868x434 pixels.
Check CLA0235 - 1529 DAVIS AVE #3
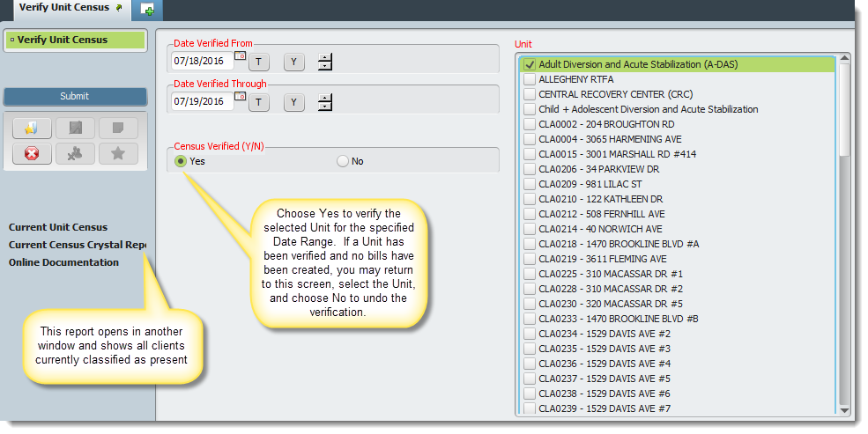point(530,349)
